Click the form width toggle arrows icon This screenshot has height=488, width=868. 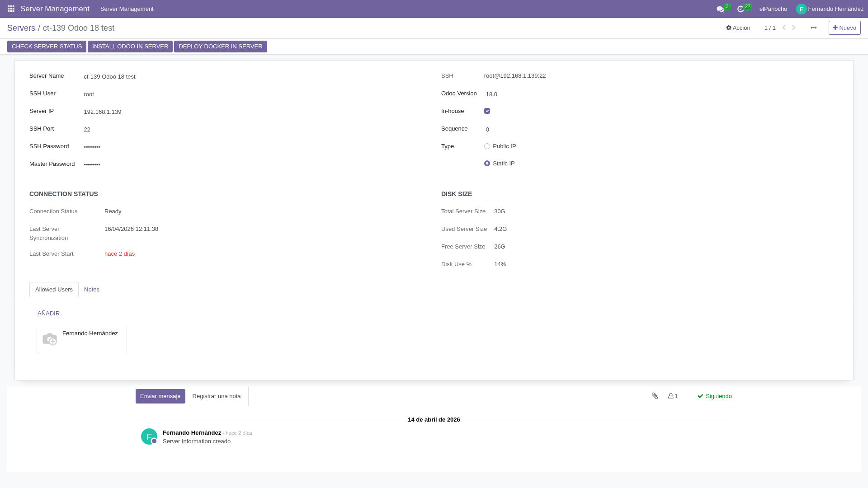(814, 28)
